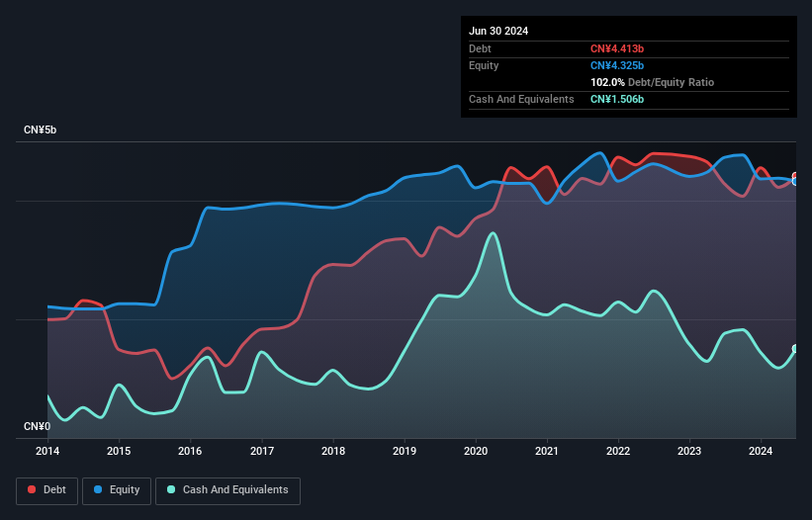Click the Jun 30 2024 tooltip date
This screenshot has width=812, height=520.
pos(498,31)
